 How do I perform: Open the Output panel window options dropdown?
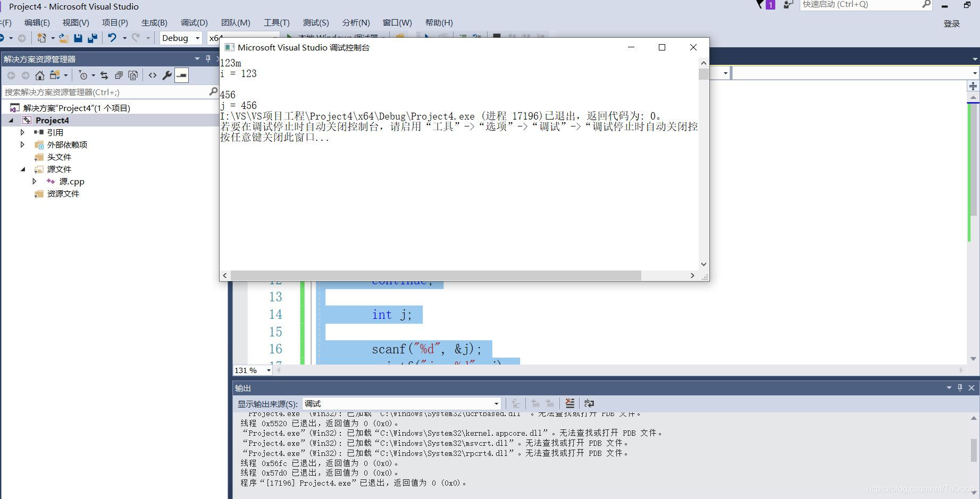(x=949, y=388)
